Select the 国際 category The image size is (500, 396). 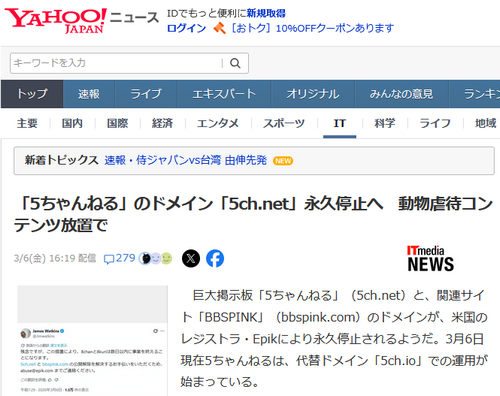click(117, 123)
